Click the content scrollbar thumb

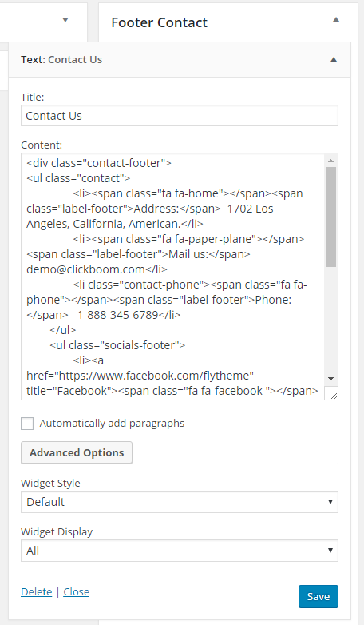click(x=330, y=217)
